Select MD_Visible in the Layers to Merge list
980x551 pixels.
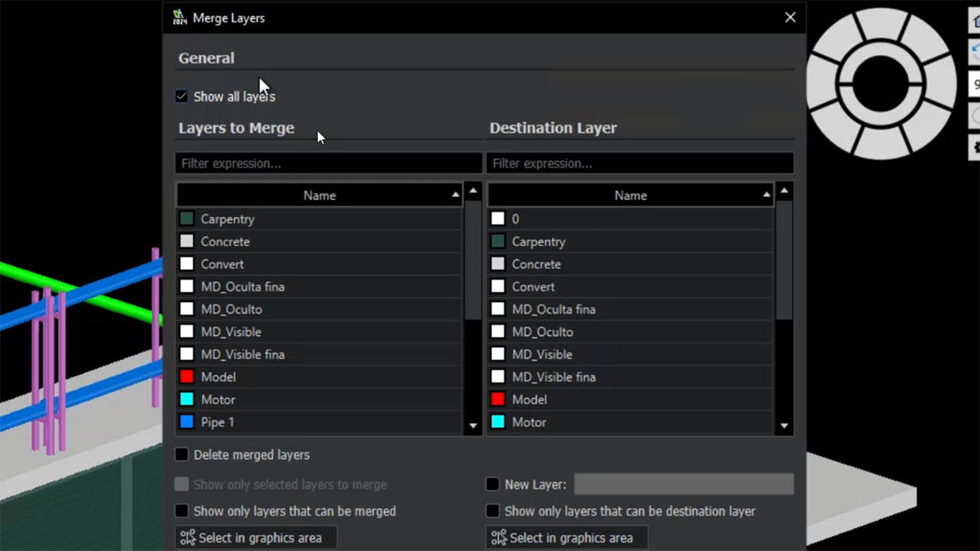tap(319, 332)
